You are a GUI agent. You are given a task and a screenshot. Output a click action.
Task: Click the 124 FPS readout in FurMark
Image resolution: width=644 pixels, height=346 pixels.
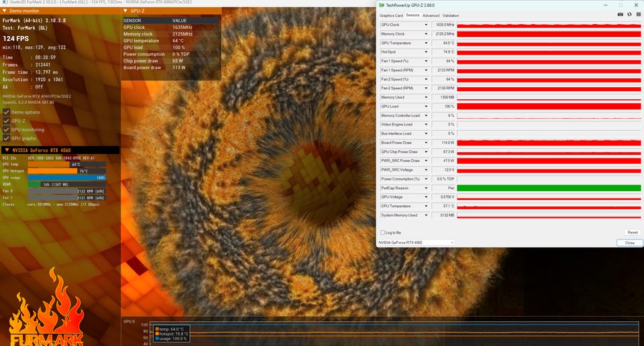click(16, 38)
